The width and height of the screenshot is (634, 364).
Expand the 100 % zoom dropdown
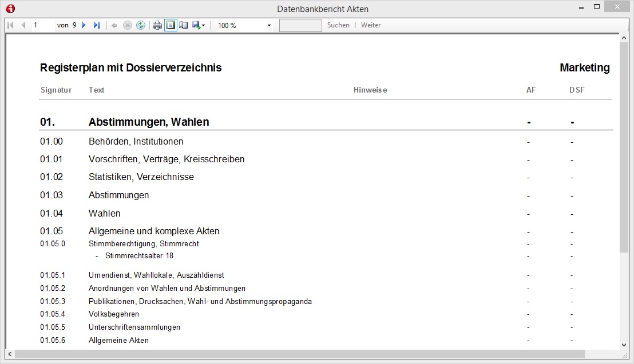pos(269,26)
